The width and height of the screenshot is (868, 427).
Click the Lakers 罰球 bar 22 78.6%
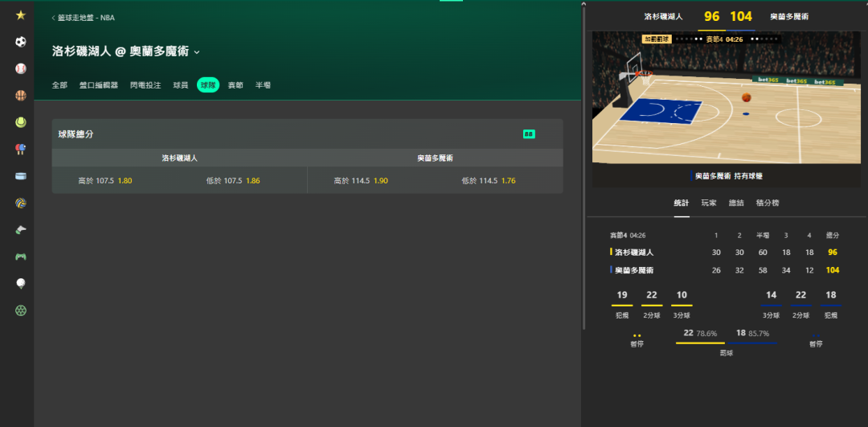pyautogui.click(x=700, y=335)
